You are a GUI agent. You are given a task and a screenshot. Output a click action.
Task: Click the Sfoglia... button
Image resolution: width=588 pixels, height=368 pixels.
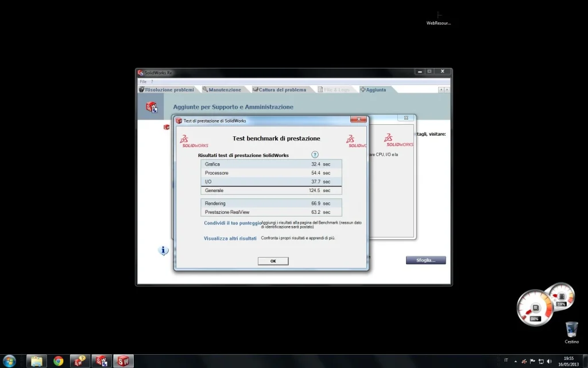coord(425,260)
